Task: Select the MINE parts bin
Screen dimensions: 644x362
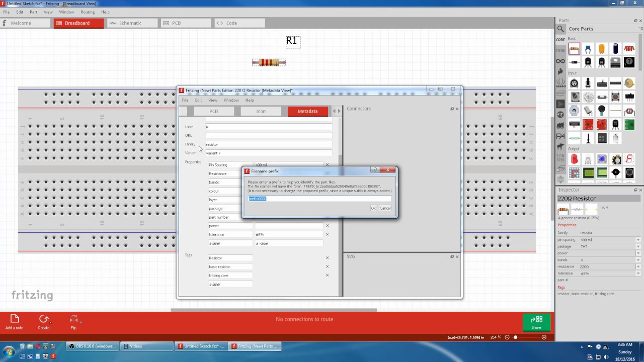Action: (560, 50)
